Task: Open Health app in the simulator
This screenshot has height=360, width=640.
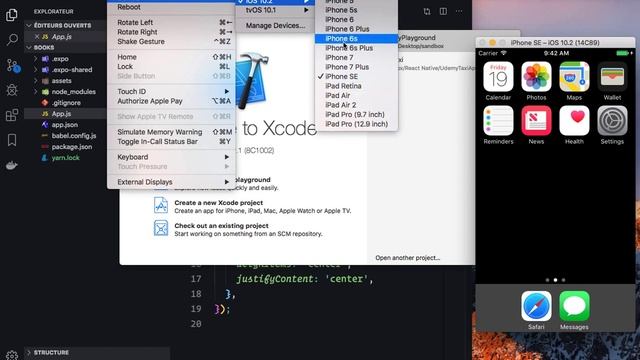Action: [x=574, y=120]
